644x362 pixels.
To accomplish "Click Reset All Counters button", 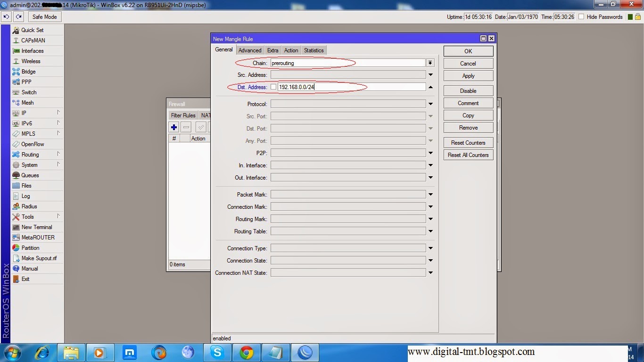I will [x=468, y=155].
